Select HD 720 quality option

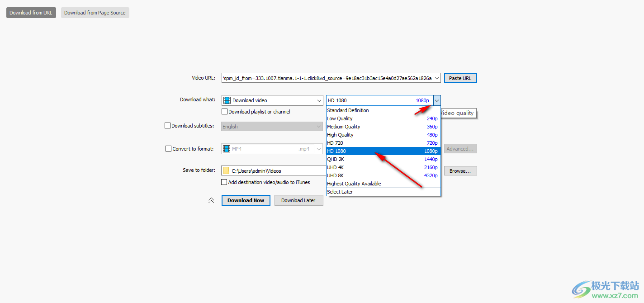(x=383, y=143)
